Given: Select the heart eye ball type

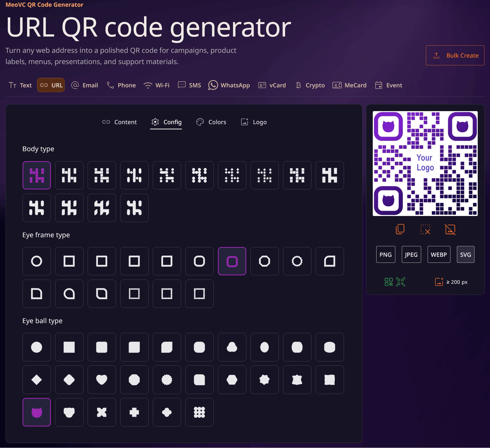Looking at the screenshot, I should coord(102,380).
